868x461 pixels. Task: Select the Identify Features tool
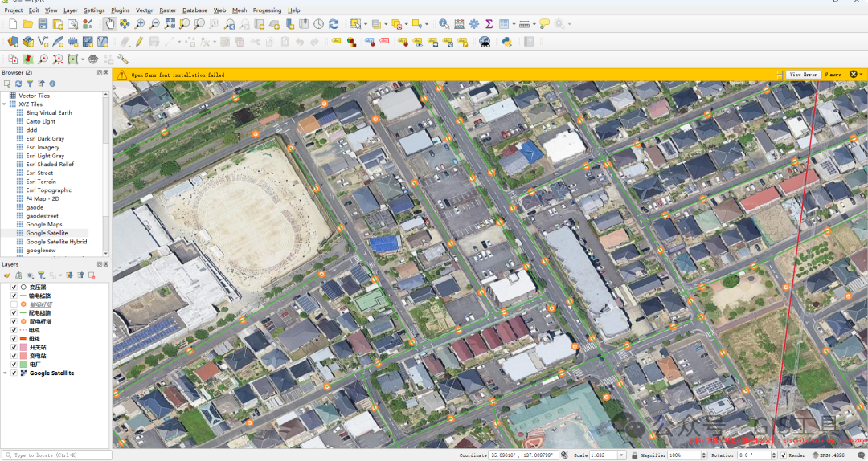click(444, 24)
